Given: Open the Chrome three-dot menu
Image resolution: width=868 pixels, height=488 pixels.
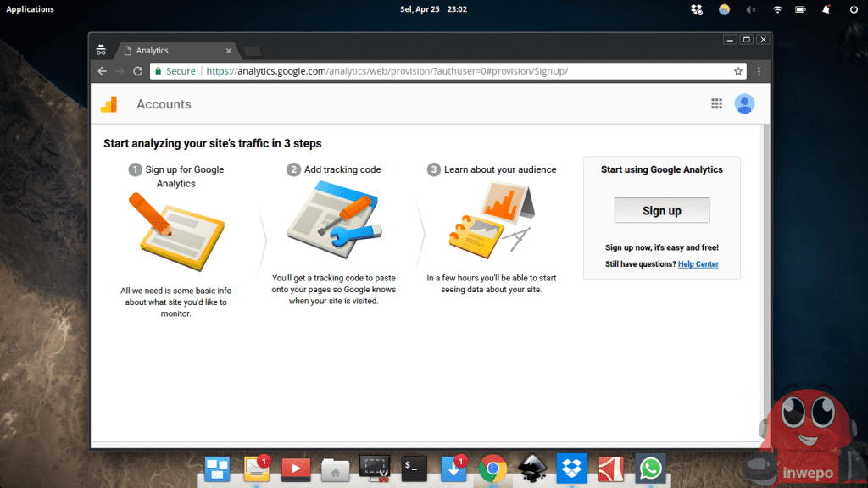Looking at the screenshot, I should (759, 71).
